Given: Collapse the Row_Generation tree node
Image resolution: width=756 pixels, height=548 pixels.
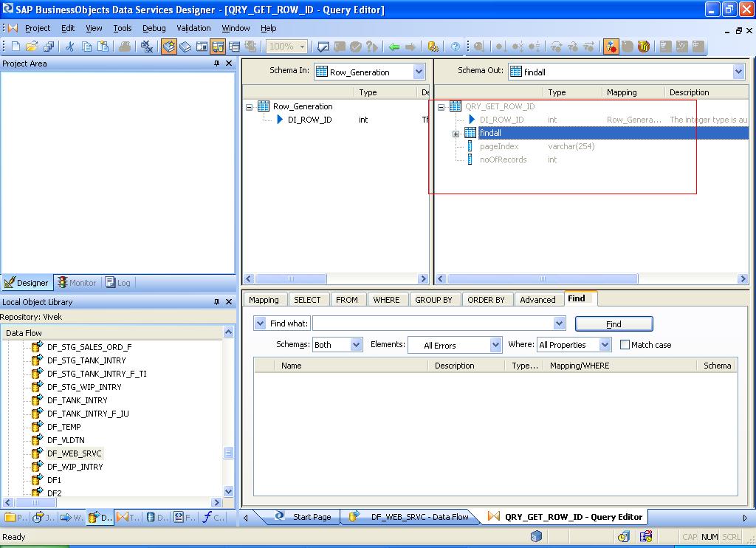Looking at the screenshot, I should click(250, 107).
